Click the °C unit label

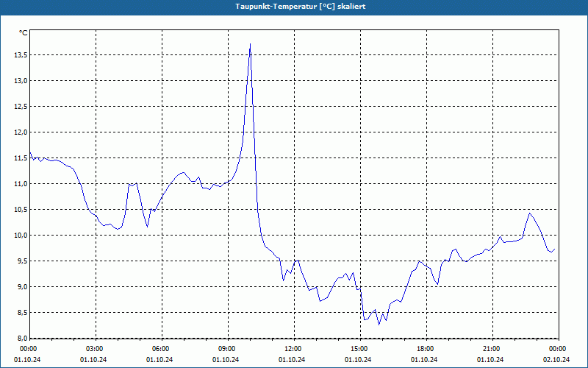point(24,33)
